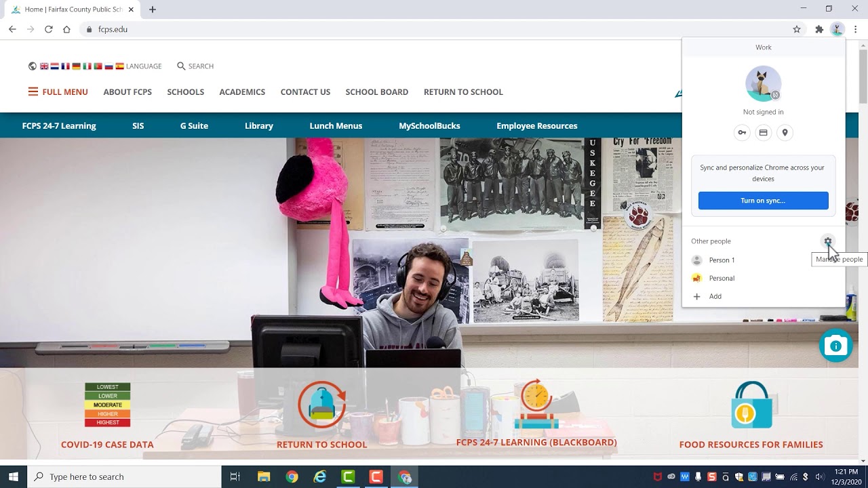
Task: Click the Spanish flag icon
Action: click(x=119, y=66)
